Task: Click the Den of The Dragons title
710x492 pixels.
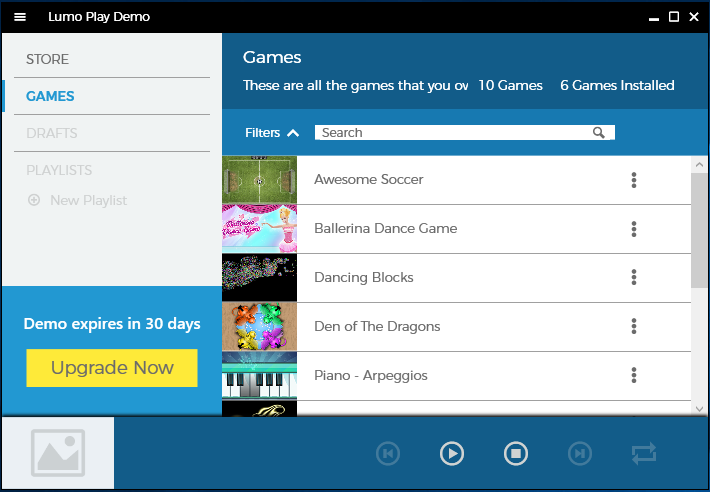Action: click(x=377, y=326)
